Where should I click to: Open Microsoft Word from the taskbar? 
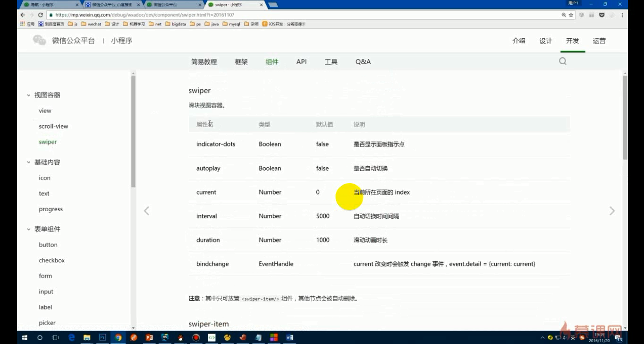(290, 338)
